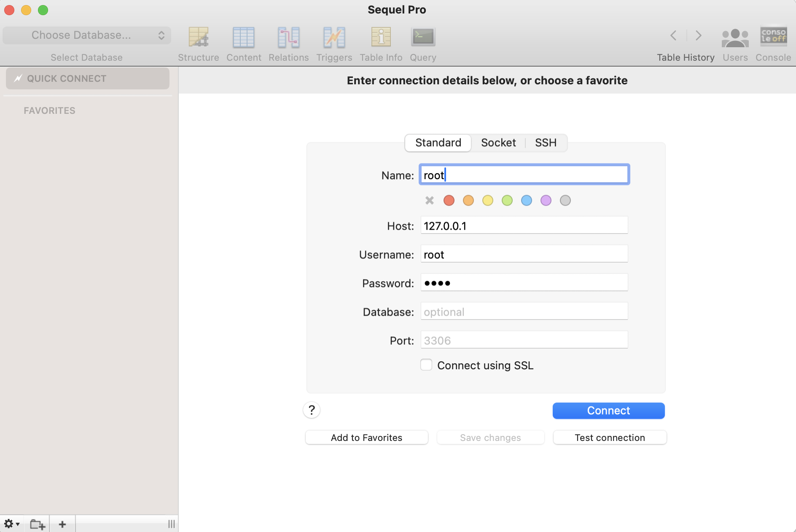The width and height of the screenshot is (796, 532).
Task: Click the green zoom window button
Action: (x=43, y=10)
